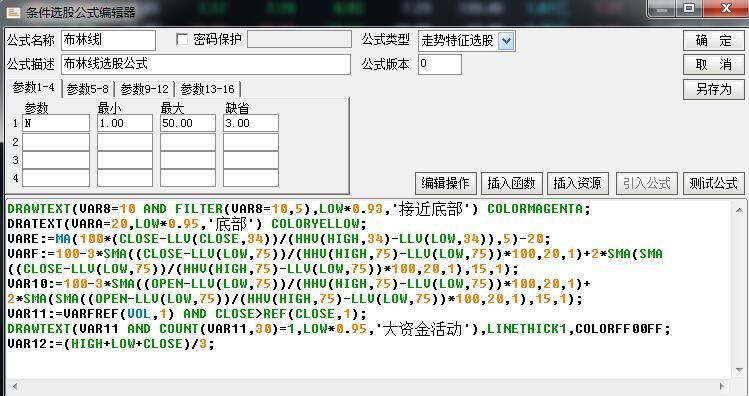Screen dimensions: 749x396
Task: Minimize the formula editor window
Action: point(662,9)
